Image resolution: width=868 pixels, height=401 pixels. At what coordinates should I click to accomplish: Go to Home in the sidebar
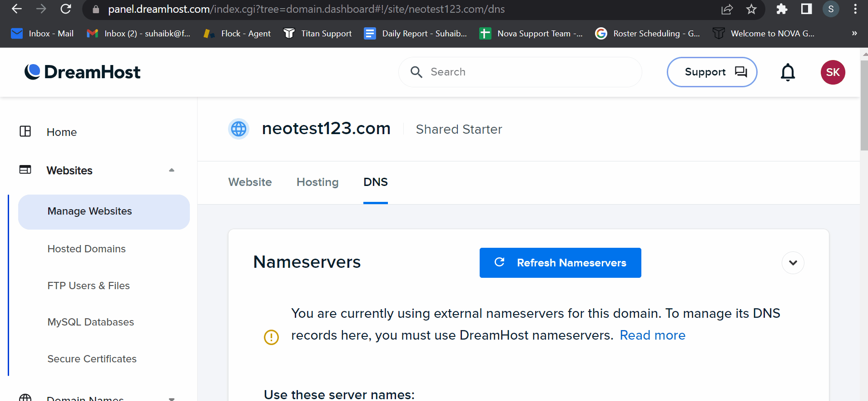coord(62,132)
